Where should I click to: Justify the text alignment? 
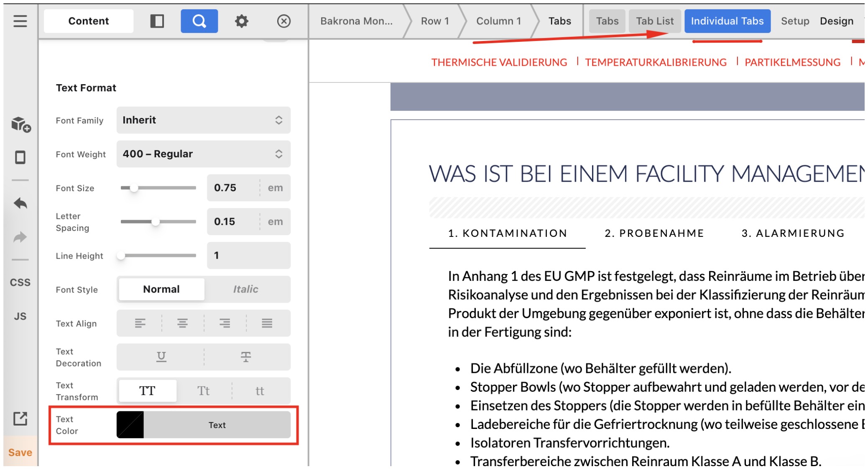[x=267, y=323]
